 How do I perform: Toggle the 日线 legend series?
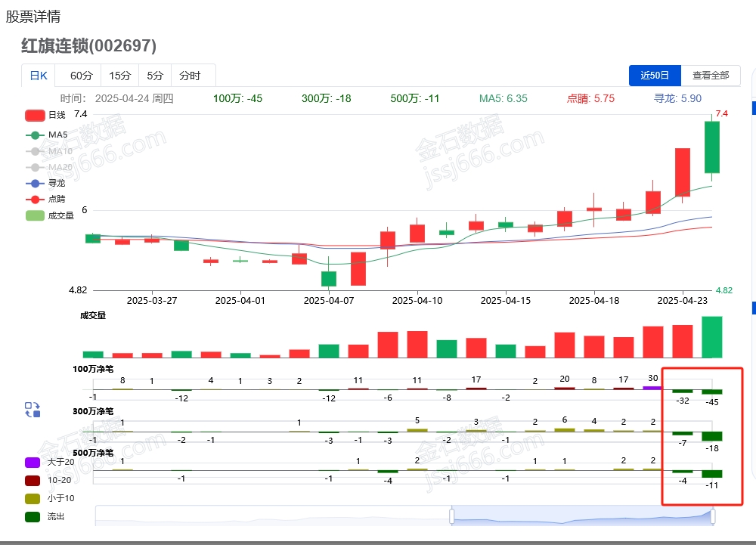(x=45, y=115)
